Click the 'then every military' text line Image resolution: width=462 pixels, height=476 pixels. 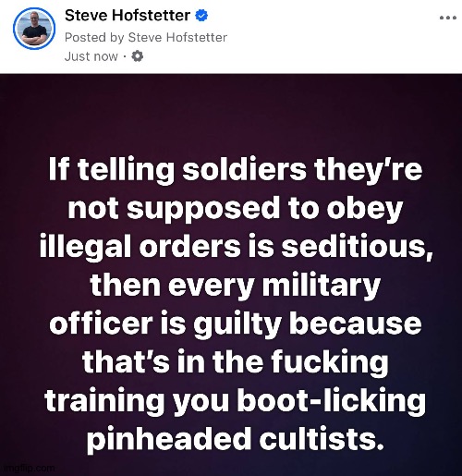coord(236,286)
